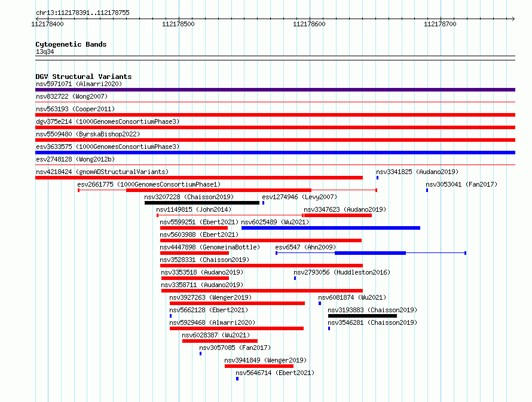Image resolution: width=532 pixels, height=402 pixels.
Task: Click the DGV Structural Variants track title
Action: point(84,77)
